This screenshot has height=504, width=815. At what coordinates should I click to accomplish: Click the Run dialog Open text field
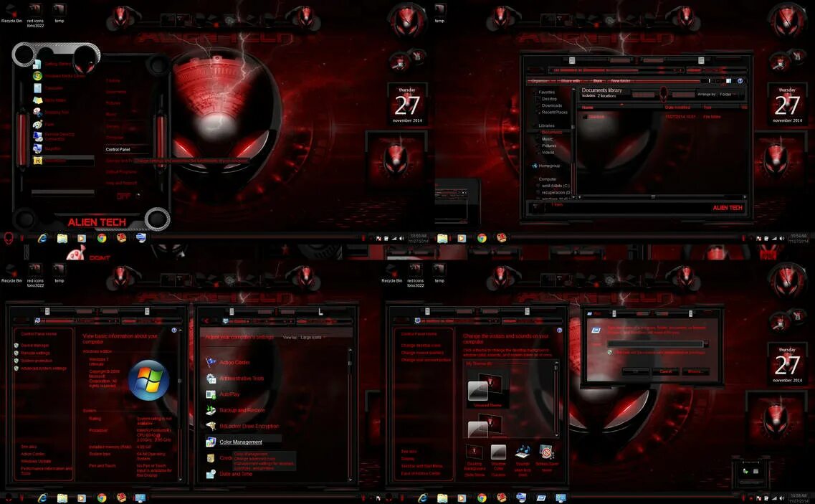click(x=654, y=344)
